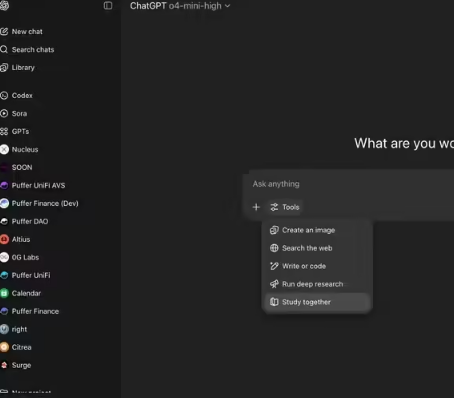
Task: Open the SOON GPT
Action: pyautogui.click(x=22, y=168)
